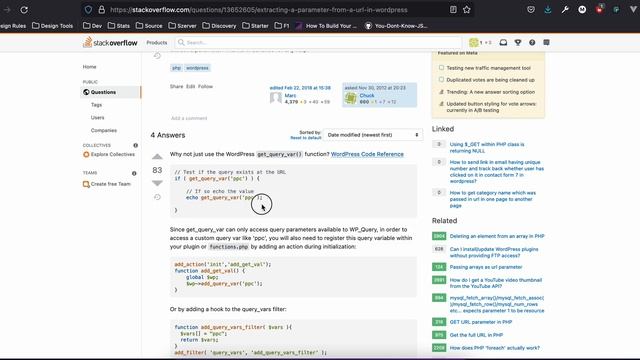
Task: Open Duplicated votes are being cleaned up
Action: click(x=490, y=80)
